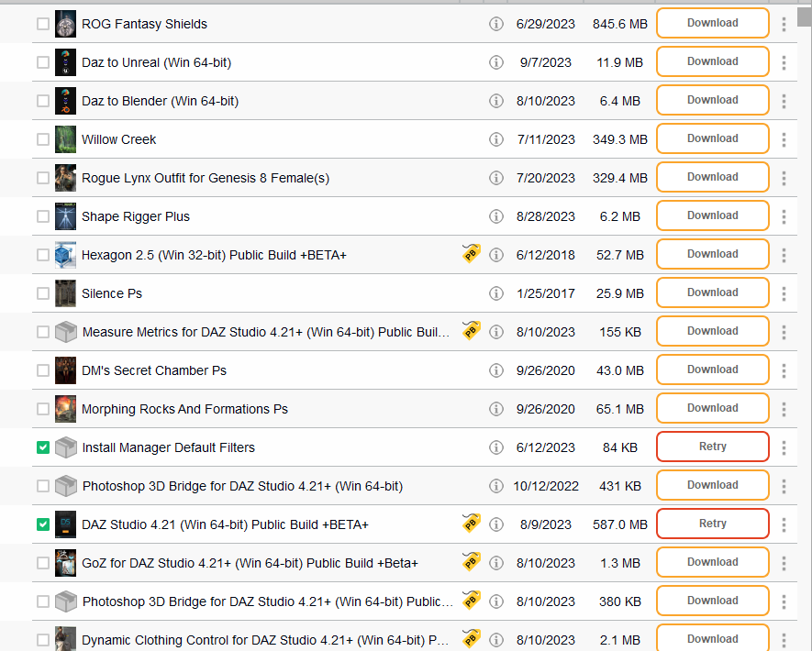The width and height of the screenshot is (812, 651).
Task: Tick the Daz to Blender checkbox
Action: coord(43,101)
